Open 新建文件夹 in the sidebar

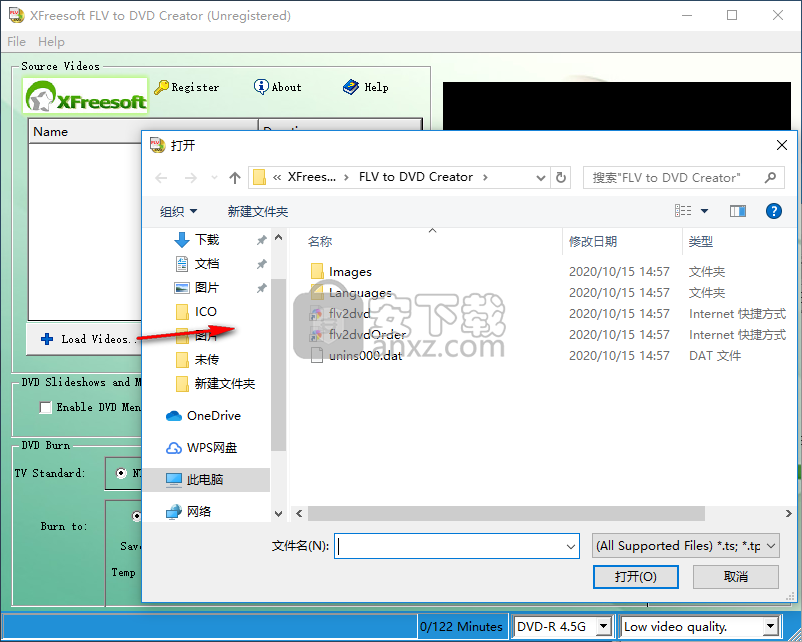click(x=224, y=384)
